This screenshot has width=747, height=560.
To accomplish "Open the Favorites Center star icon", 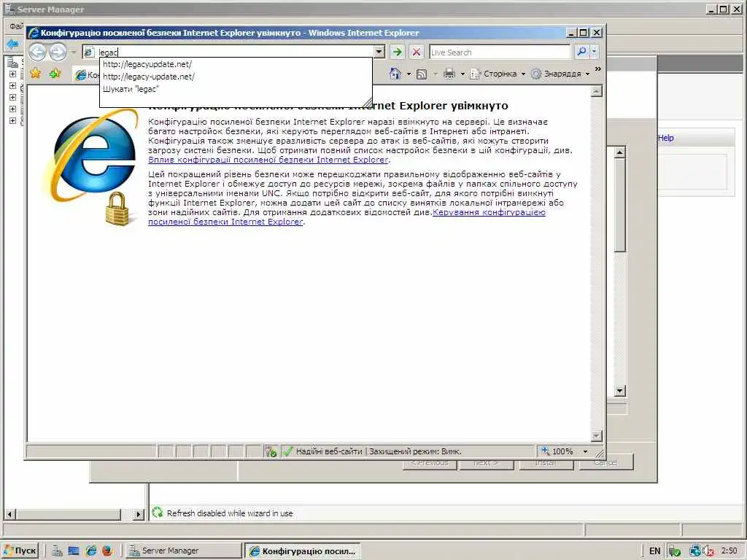I will click(x=35, y=74).
